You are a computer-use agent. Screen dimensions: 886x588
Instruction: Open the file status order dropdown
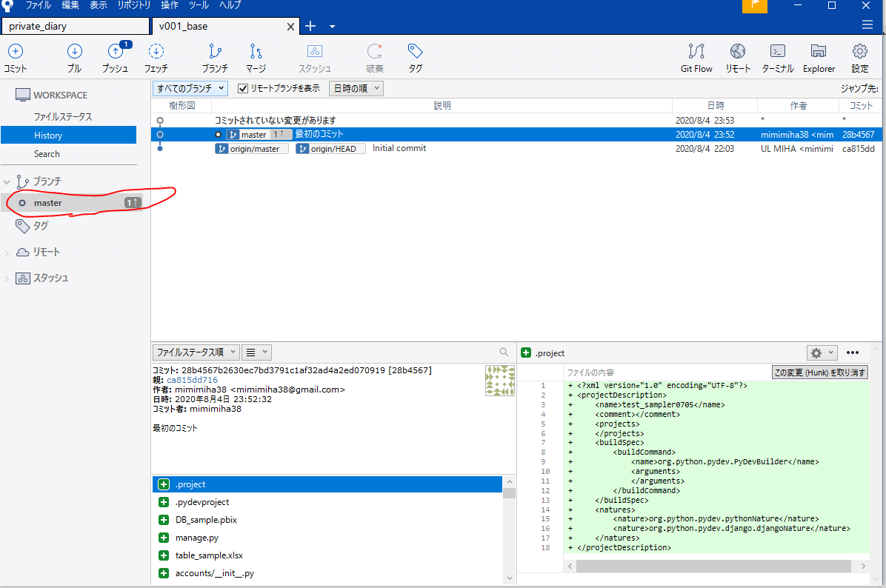click(196, 352)
